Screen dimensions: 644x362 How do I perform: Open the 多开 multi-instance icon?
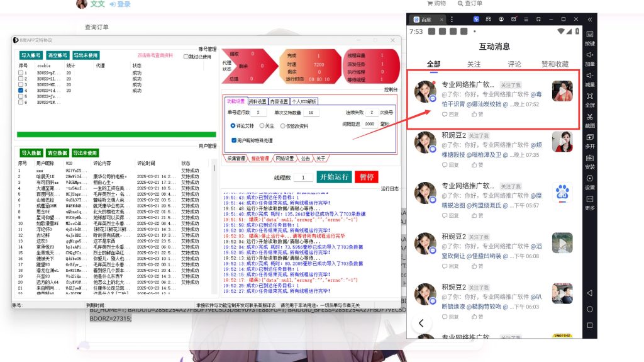tap(590, 137)
